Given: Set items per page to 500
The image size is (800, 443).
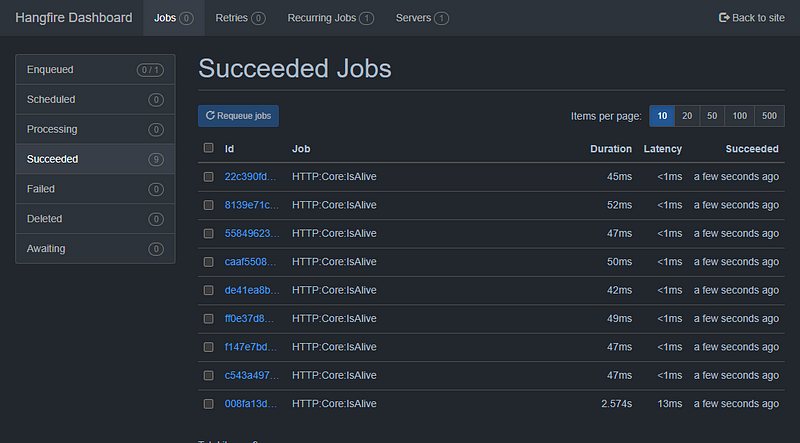Looking at the screenshot, I should coord(769,116).
